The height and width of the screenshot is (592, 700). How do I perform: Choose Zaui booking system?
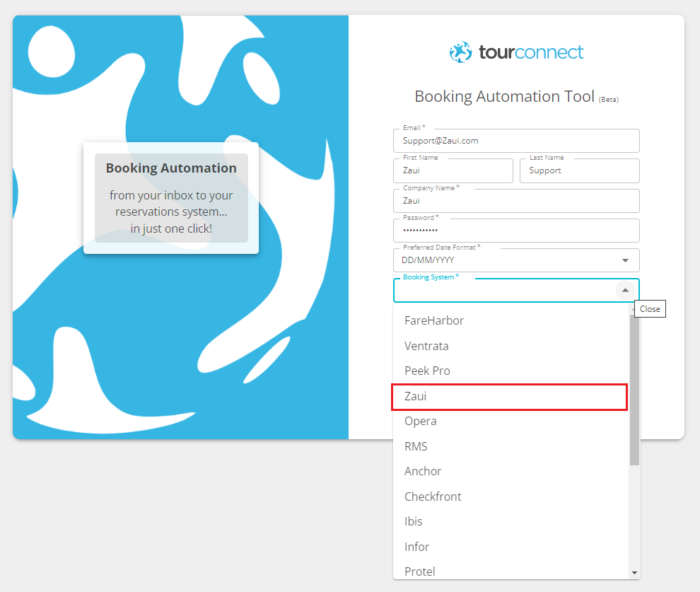pyautogui.click(x=511, y=397)
